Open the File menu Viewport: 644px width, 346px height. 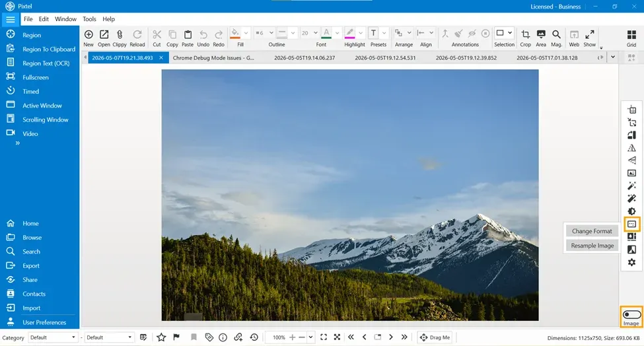(28, 19)
